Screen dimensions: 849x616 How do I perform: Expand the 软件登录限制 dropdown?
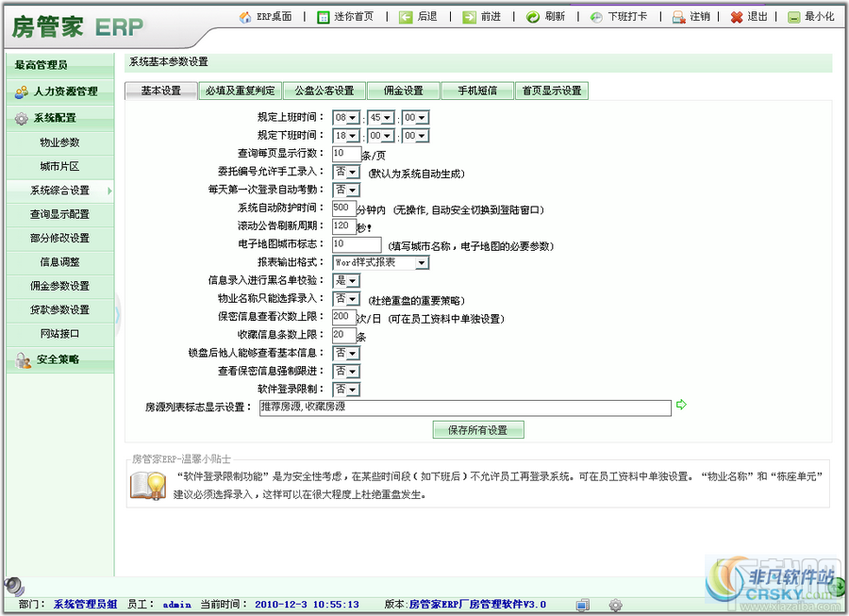click(346, 390)
